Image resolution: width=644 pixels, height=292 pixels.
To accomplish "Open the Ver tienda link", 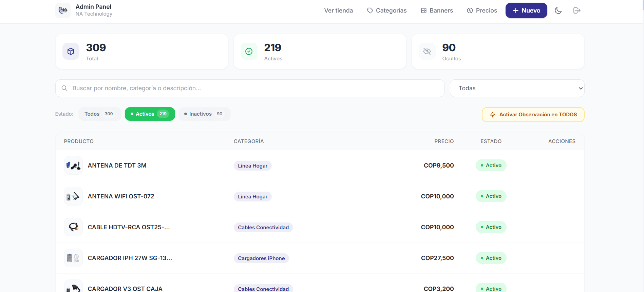I will (x=338, y=11).
